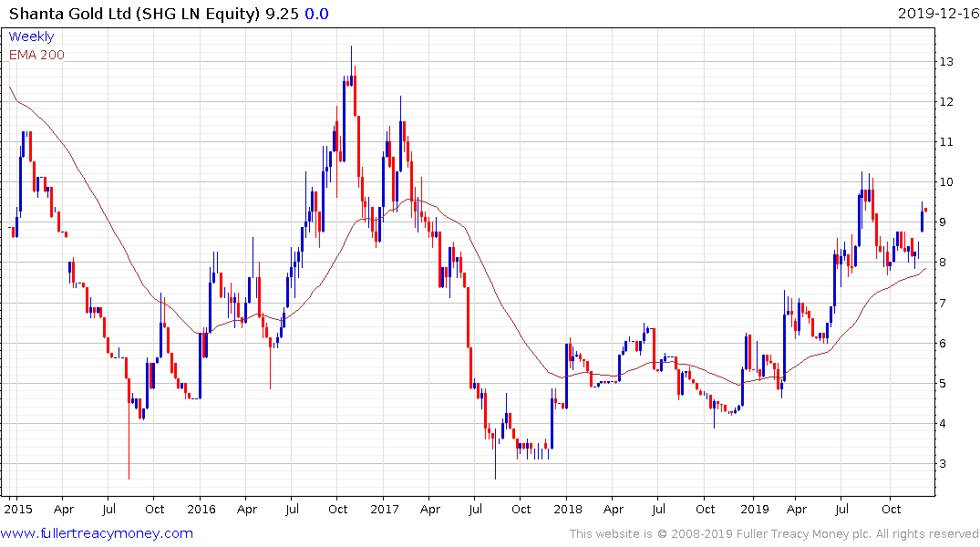
Task: Click the 10 price axis label
Action: coord(945,182)
